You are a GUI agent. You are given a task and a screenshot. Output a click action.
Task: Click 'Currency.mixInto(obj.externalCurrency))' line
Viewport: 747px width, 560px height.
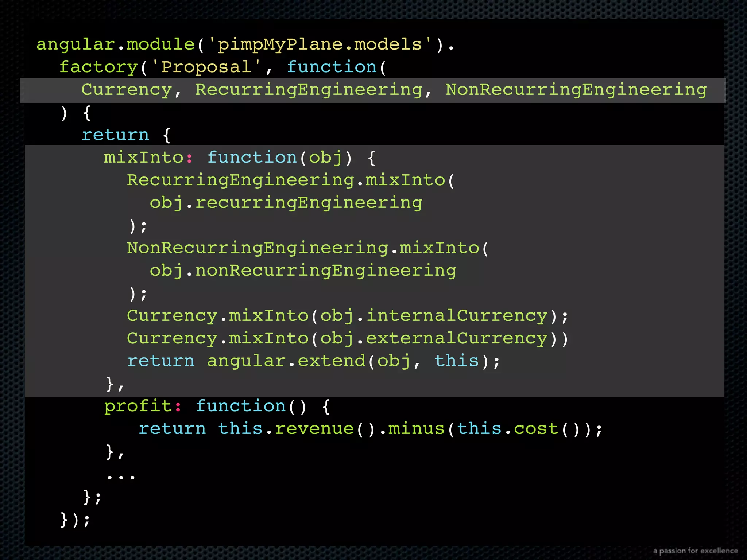[348, 338]
